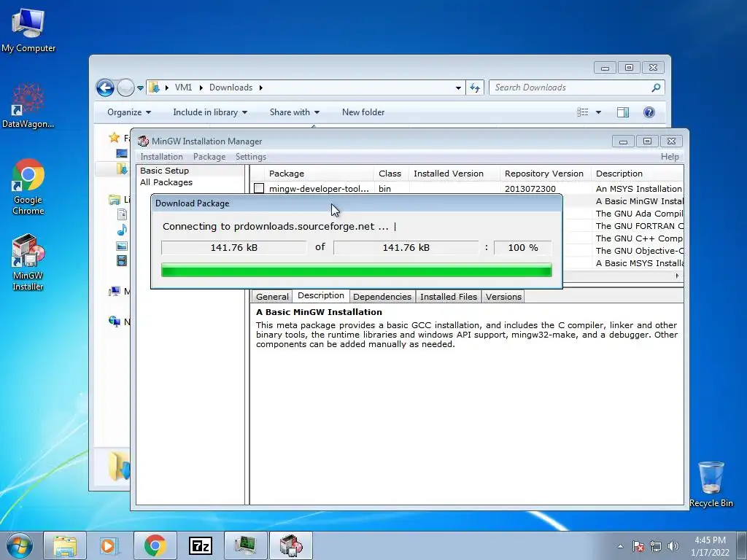Open Explorer help icon
This screenshot has height=560, width=747.
pos(649,112)
